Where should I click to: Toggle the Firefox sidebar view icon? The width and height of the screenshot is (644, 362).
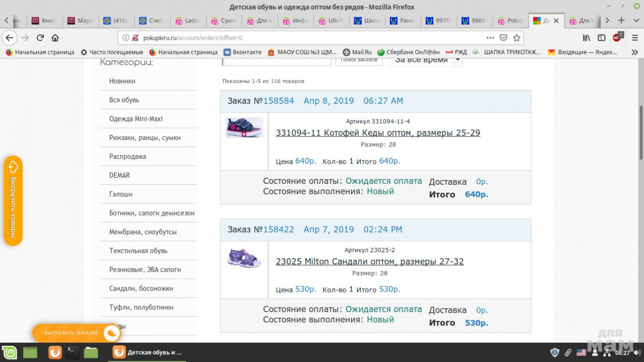coord(601,38)
